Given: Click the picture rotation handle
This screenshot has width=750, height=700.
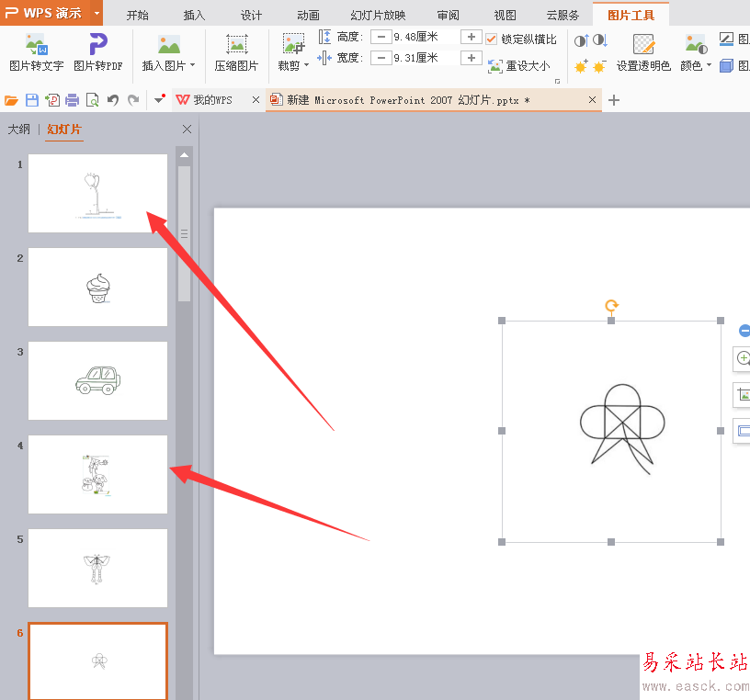Looking at the screenshot, I should (x=611, y=305).
